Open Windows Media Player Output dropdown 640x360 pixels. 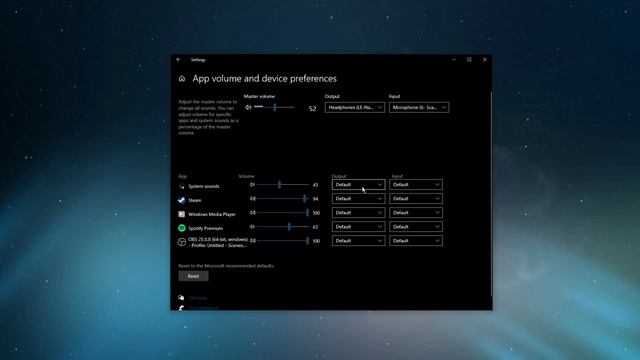pyautogui.click(x=358, y=213)
